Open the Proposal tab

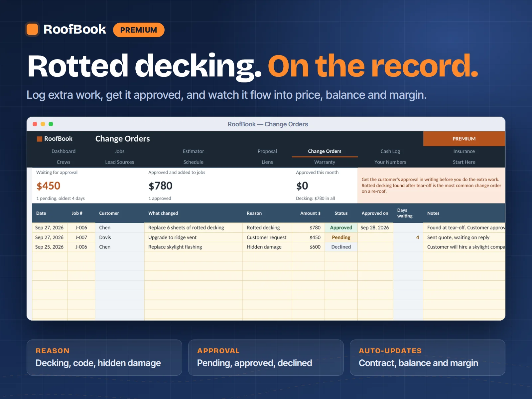267,151
